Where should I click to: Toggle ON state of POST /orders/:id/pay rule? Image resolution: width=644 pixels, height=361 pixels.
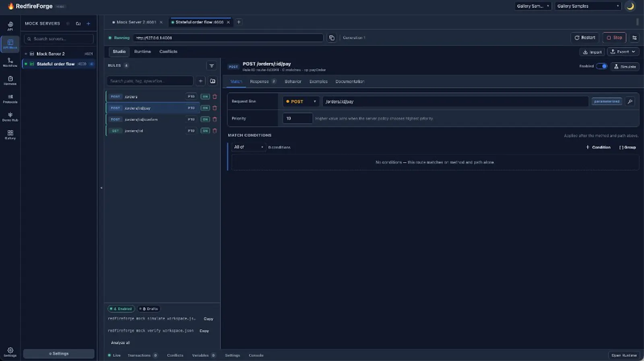[205, 108]
